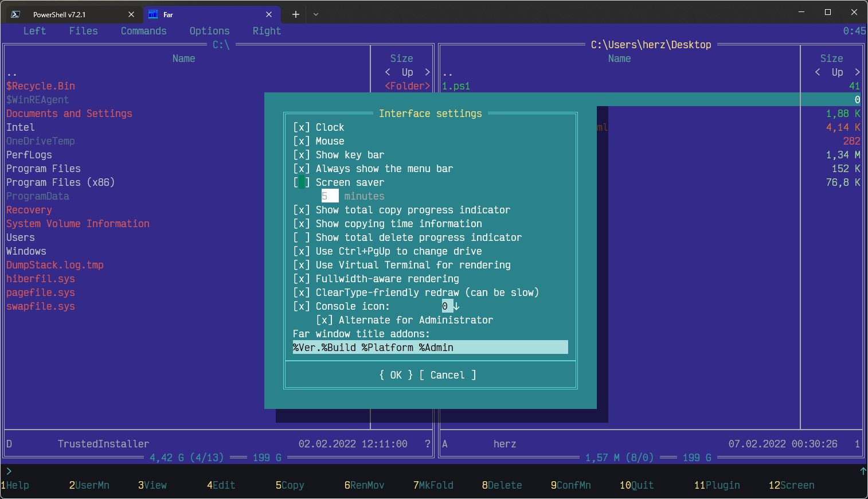Select the Documents and Settings folder
Viewport: 868px width, 499px height.
pyautogui.click(x=69, y=114)
